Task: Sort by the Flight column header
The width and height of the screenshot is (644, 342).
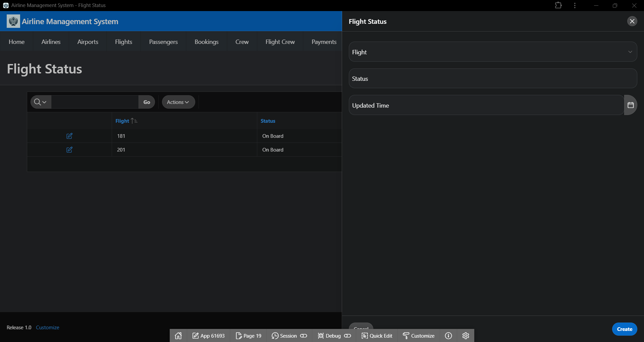Action: (x=122, y=121)
